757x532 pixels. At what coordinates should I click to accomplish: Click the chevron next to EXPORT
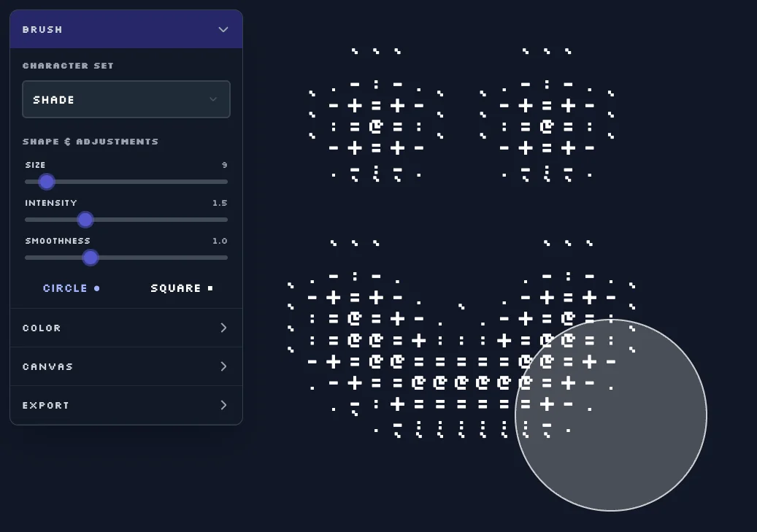(224, 405)
